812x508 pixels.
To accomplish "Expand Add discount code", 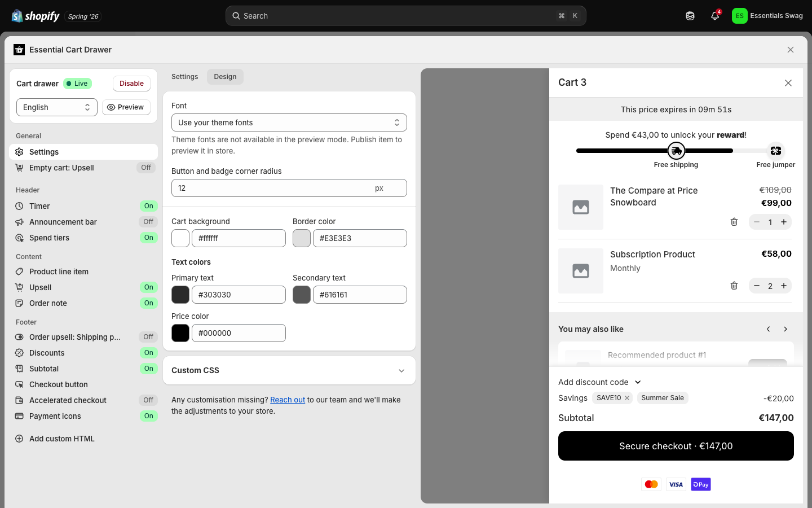I will 600,382.
